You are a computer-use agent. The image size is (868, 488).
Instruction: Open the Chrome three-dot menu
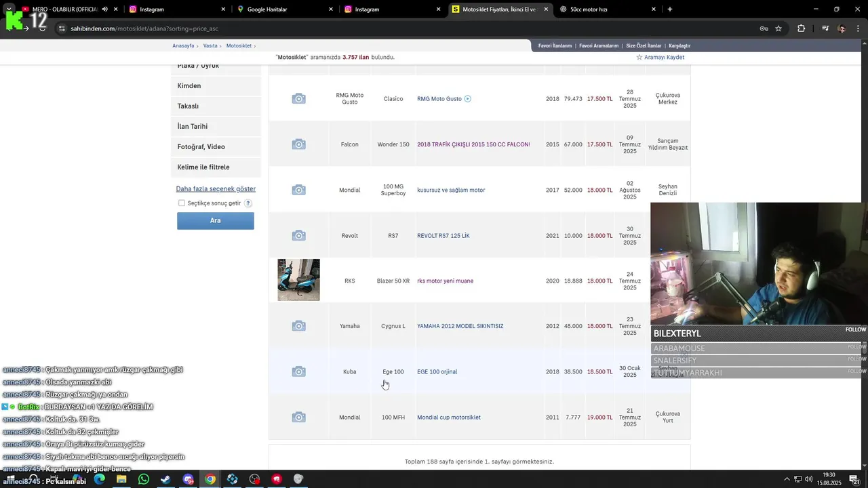tap(859, 28)
